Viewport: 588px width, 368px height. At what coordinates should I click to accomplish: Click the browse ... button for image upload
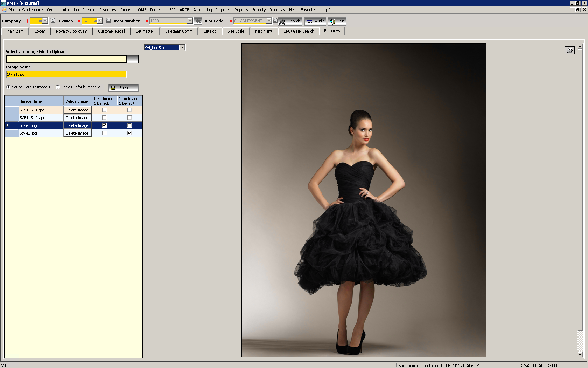133,59
